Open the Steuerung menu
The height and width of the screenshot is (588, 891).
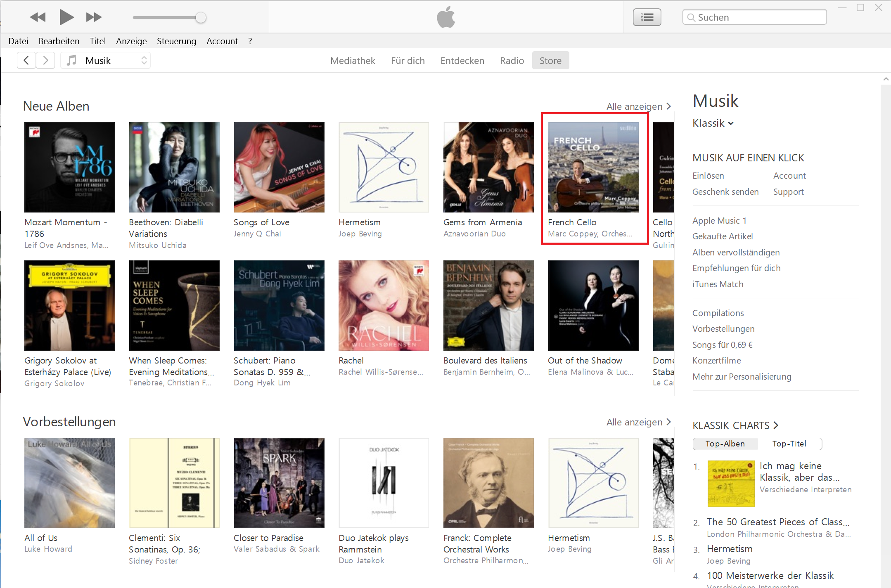176,41
